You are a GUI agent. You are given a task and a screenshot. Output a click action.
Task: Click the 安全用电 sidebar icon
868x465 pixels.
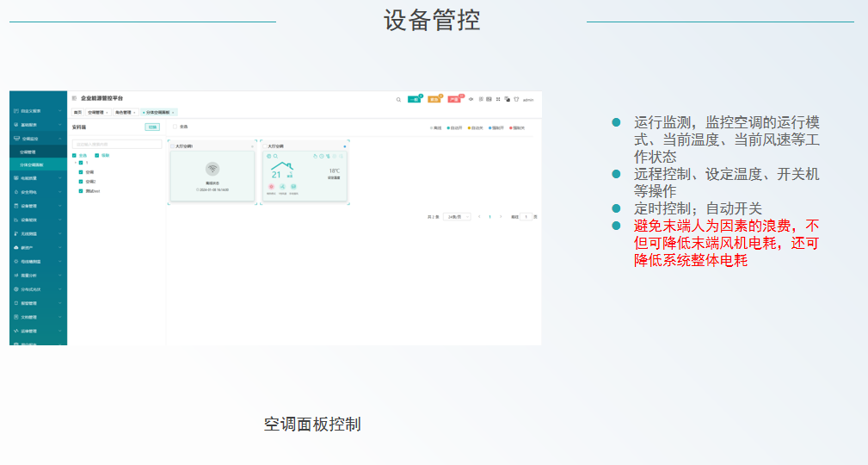point(16,192)
